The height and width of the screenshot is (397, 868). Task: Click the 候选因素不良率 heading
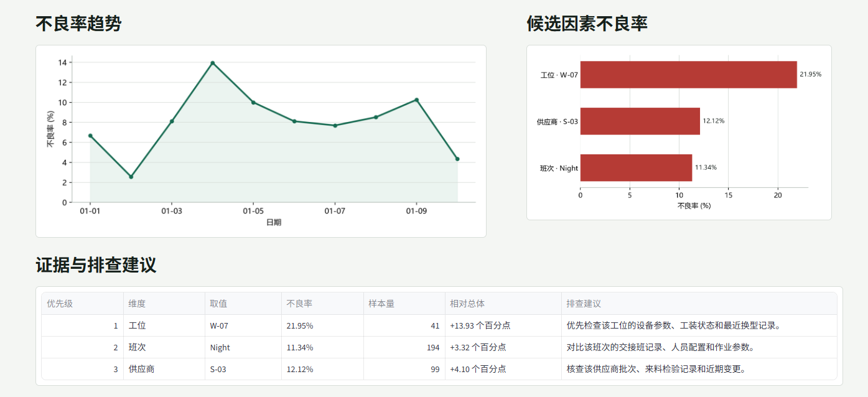click(x=587, y=24)
